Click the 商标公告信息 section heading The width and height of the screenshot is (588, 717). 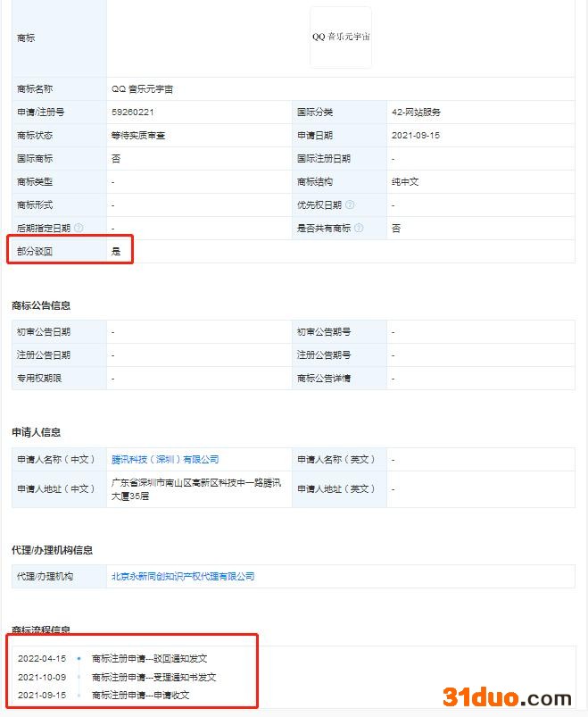[41, 305]
